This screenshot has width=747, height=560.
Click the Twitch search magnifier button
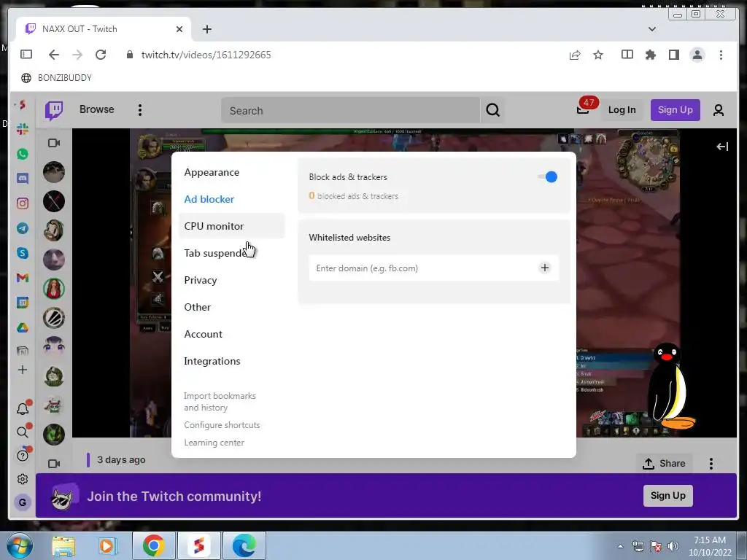point(492,111)
